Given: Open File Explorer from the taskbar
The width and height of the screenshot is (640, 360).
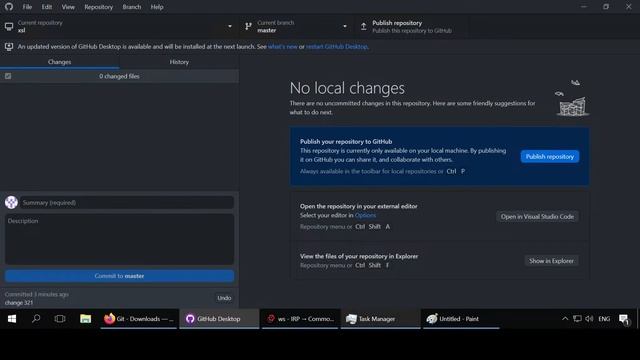Looking at the screenshot, I should [85, 319].
